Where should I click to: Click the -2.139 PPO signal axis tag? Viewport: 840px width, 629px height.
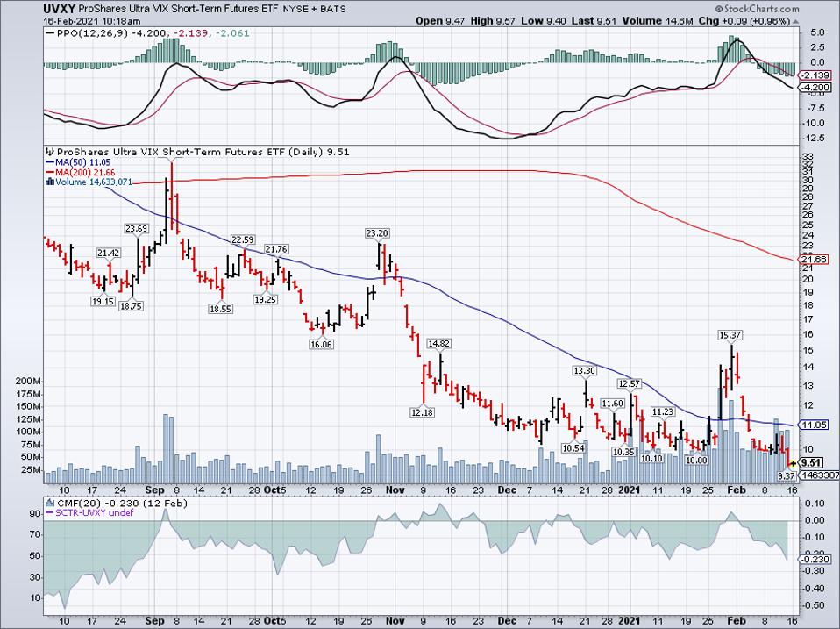click(x=815, y=75)
